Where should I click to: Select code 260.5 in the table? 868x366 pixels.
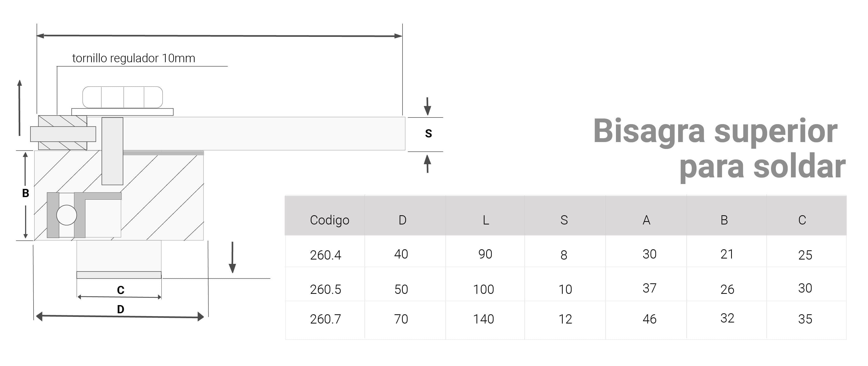pos(325,289)
